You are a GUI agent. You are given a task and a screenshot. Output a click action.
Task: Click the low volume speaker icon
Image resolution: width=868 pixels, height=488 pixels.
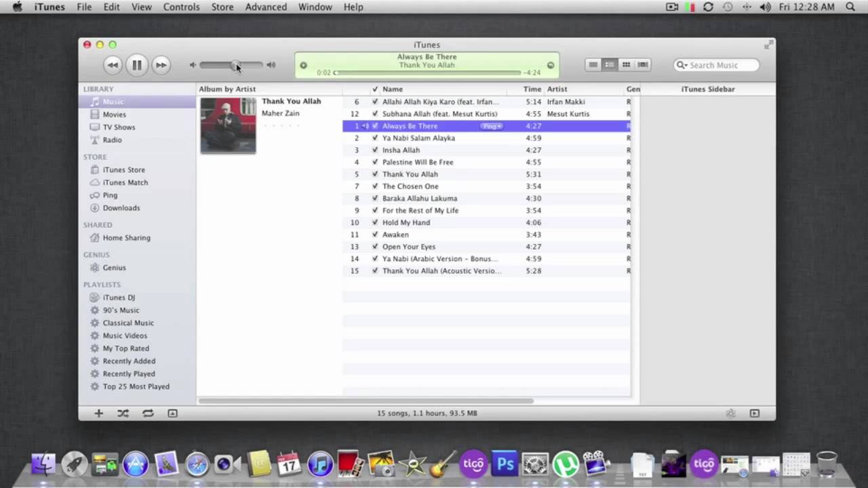[x=193, y=65]
